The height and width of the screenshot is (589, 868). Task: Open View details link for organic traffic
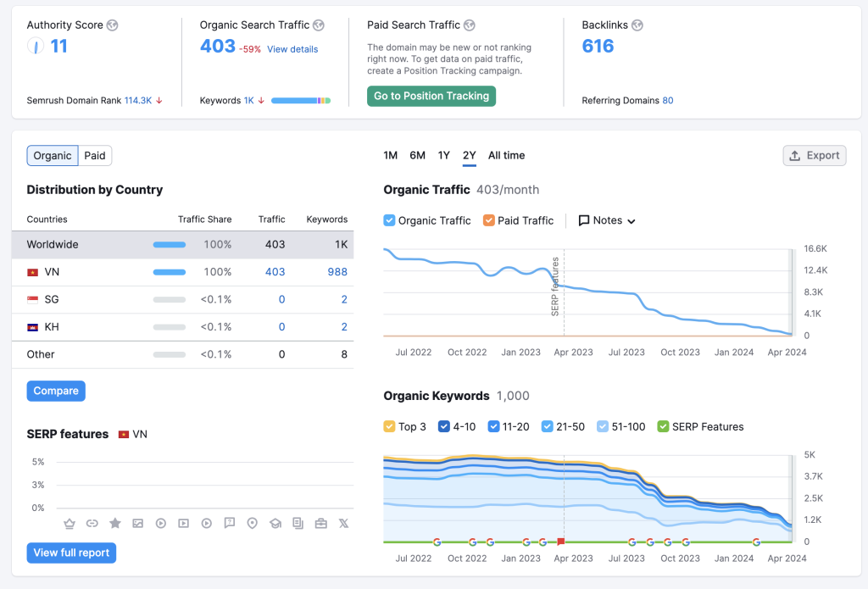(x=292, y=49)
